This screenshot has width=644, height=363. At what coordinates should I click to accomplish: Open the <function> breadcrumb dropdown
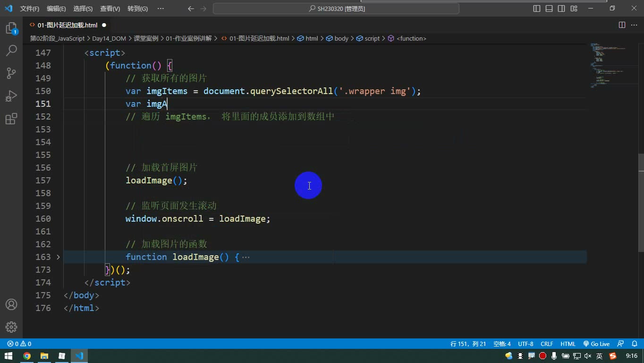pos(407,38)
